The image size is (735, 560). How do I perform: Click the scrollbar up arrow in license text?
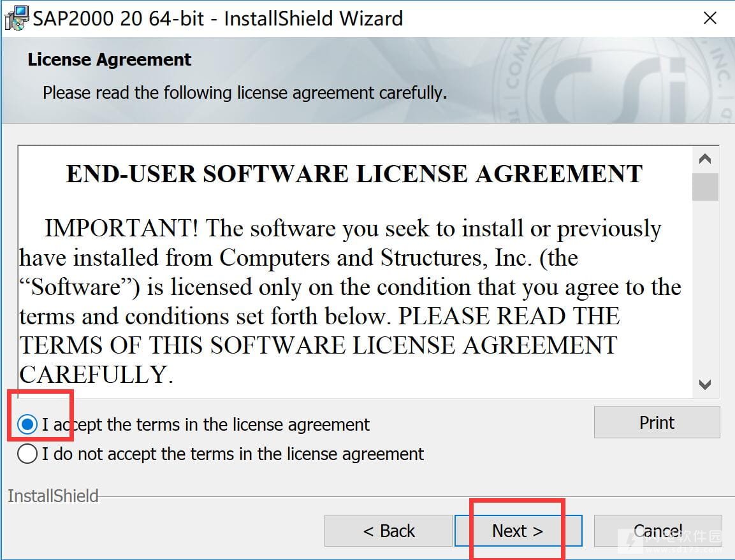pos(705,159)
